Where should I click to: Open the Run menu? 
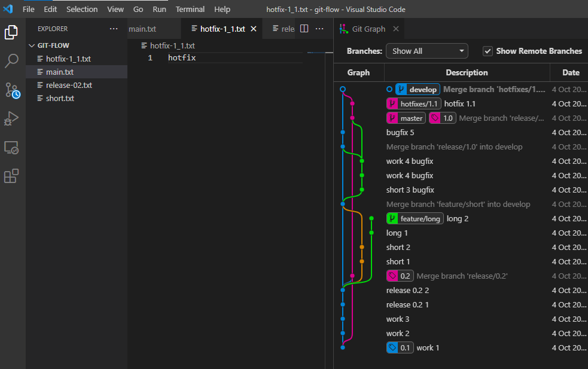[x=159, y=9]
